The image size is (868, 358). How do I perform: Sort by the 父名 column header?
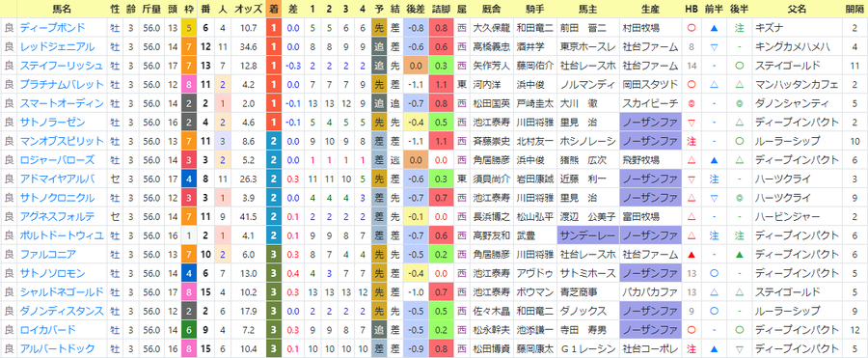click(799, 9)
